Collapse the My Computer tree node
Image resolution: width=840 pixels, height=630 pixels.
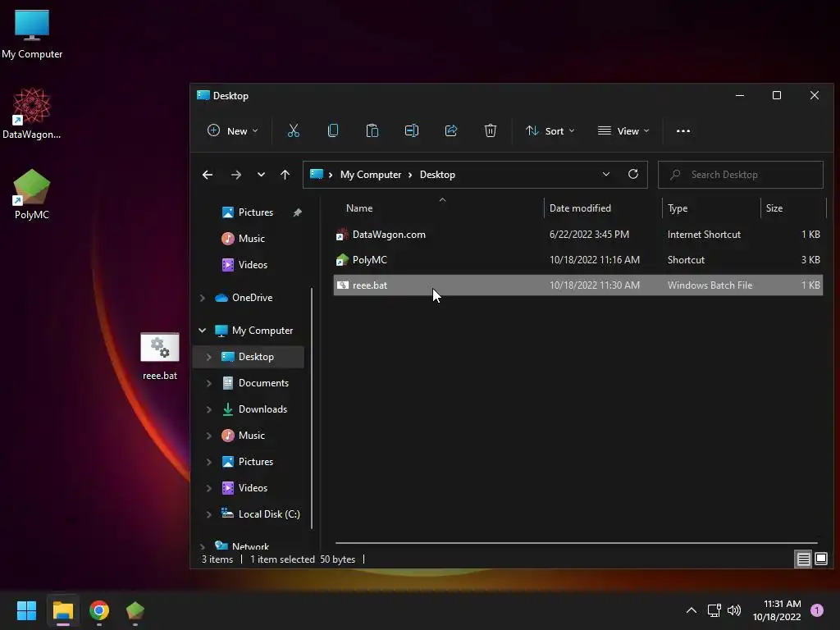click(x=203, y=331)
